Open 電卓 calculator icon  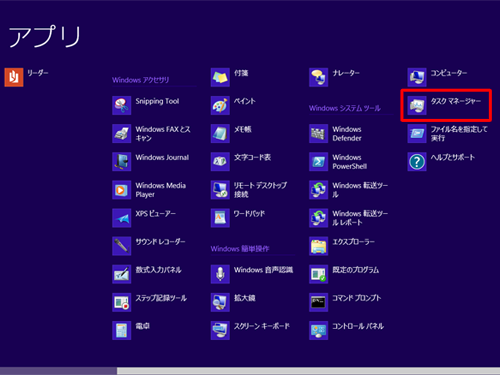(122, 330)
